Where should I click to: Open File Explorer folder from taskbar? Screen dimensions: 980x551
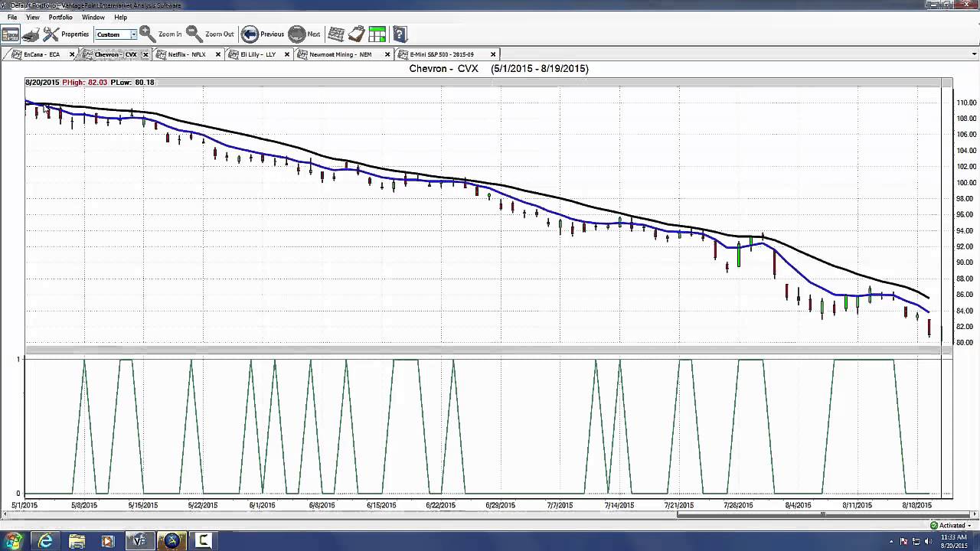coord(77,541)
